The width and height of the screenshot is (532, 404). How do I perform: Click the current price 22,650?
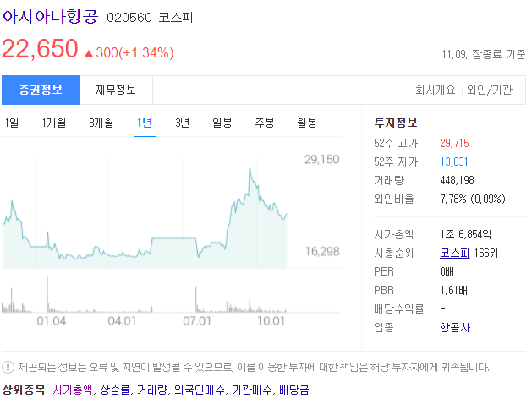[40, 48]
